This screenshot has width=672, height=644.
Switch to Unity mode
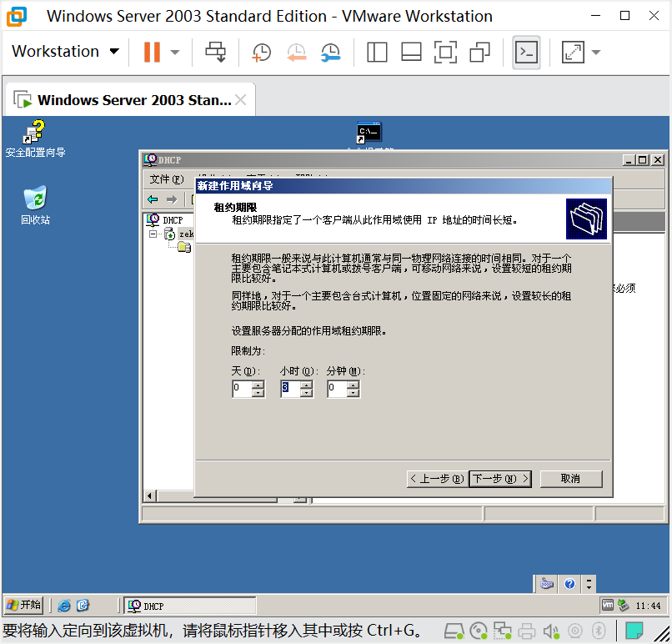(480, 52)
